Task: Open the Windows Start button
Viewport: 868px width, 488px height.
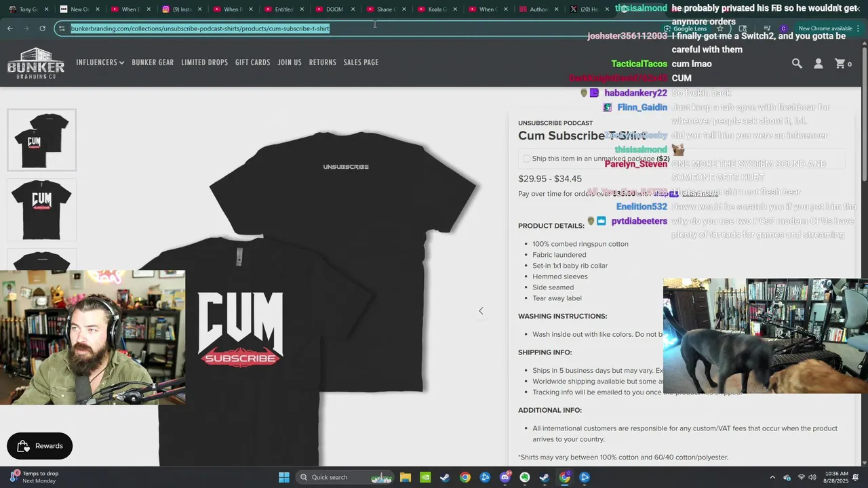Action: 284,477
